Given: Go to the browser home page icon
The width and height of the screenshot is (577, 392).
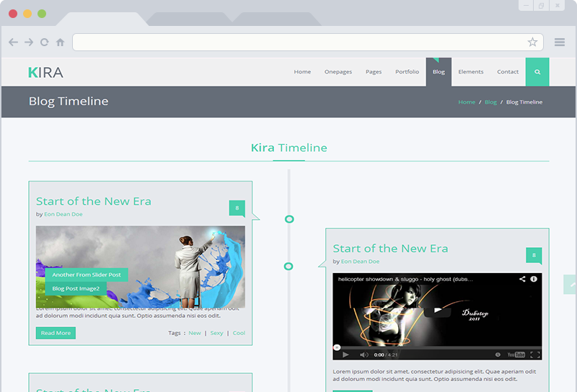Looking at the screenshot, I should pos(61,43).
